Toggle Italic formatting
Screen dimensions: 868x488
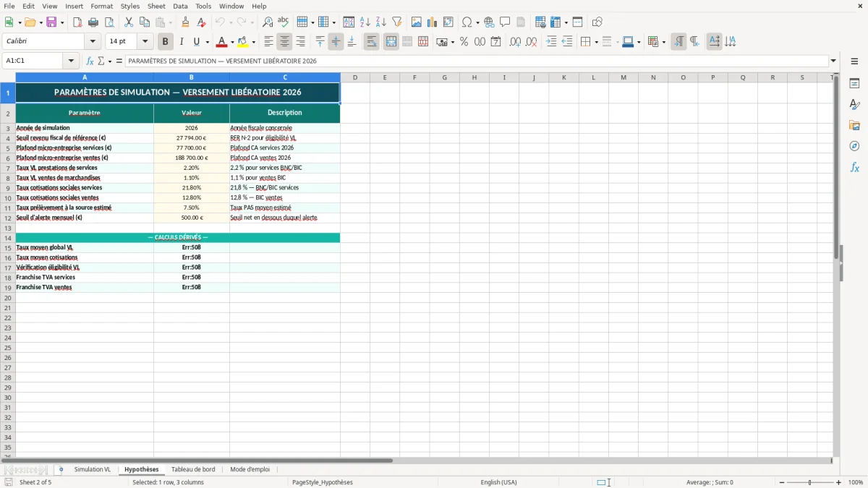point(182,42)
